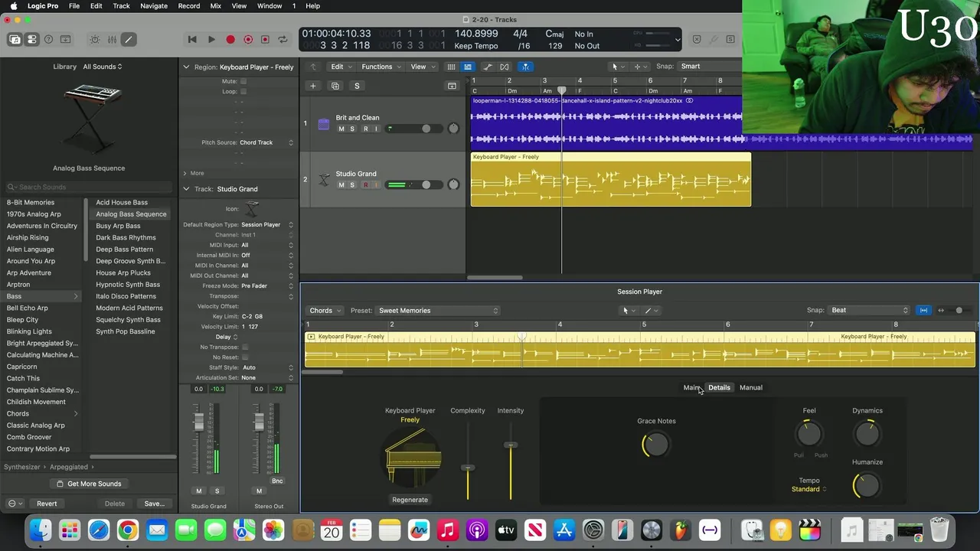Enable the region Loop checkbox in inspector
The height and width of the screenshot is (551, 980).
coord(243,91)
